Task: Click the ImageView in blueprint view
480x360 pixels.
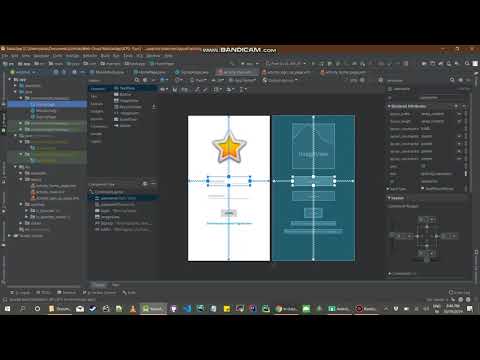Action: coord(313,146)
